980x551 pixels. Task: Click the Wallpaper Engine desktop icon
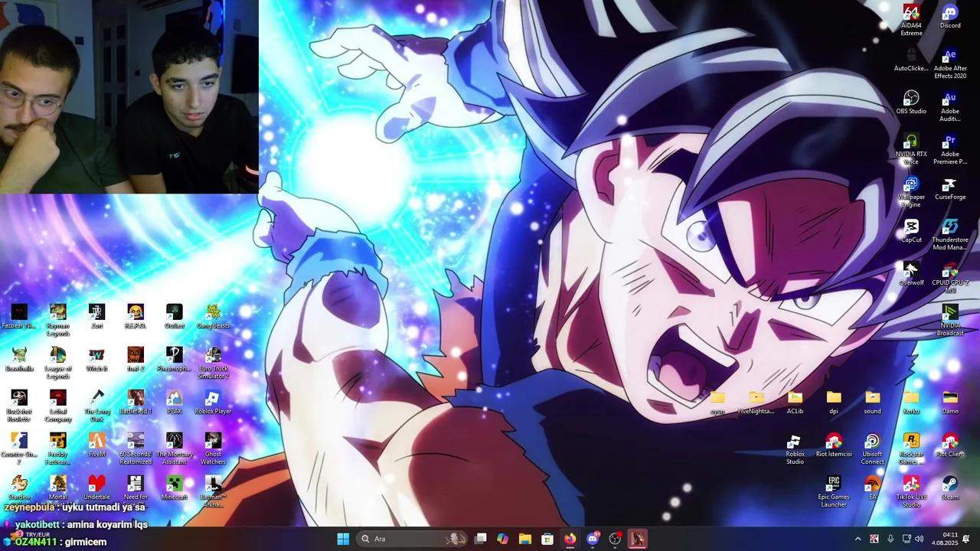[x=911, y=192]
